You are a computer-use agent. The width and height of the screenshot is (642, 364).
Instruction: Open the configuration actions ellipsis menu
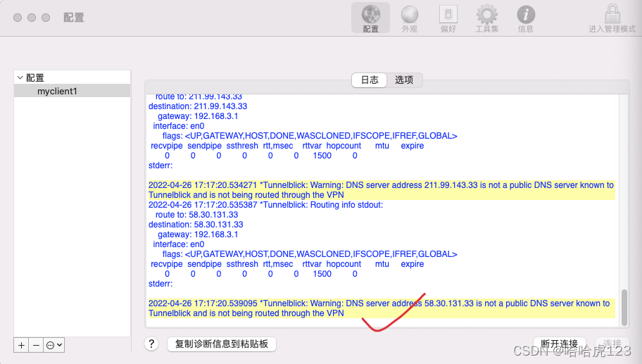click(54, 345)
